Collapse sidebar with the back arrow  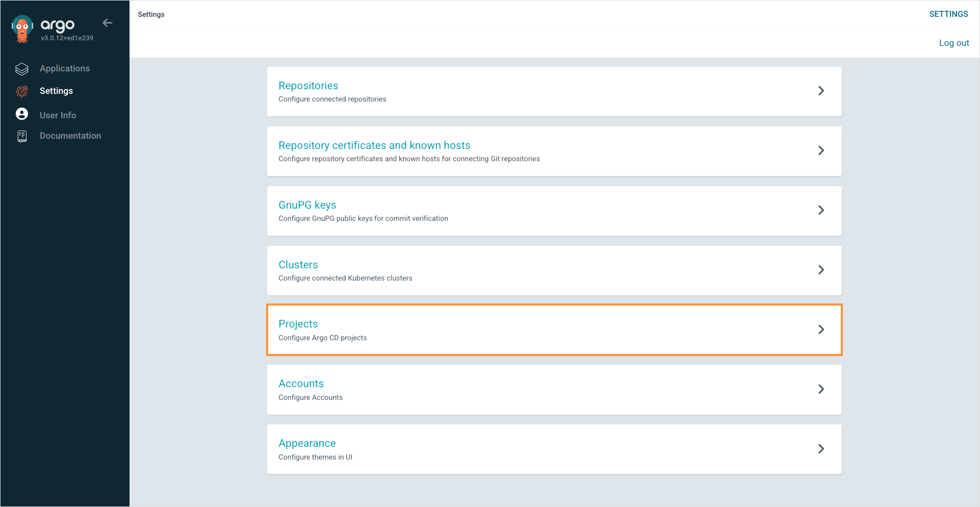[x=107, y=23]
